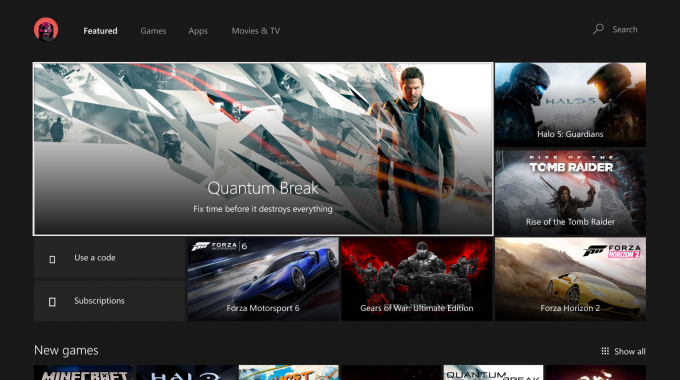Select the Forza Horizon 2 tile

[570, 279]
